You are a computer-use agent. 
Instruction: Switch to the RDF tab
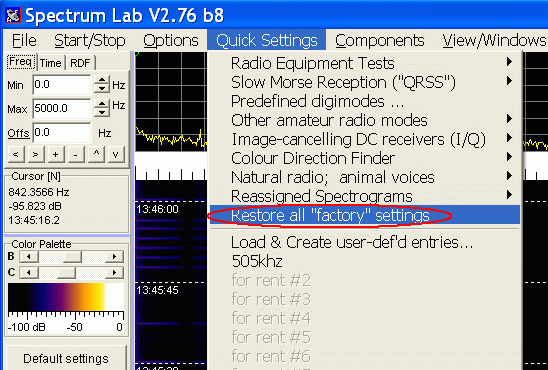[x=80, y=63]
